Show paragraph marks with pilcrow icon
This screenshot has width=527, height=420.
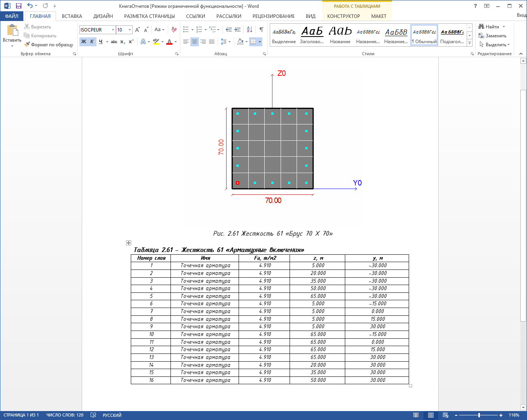(x=262, y=30)
